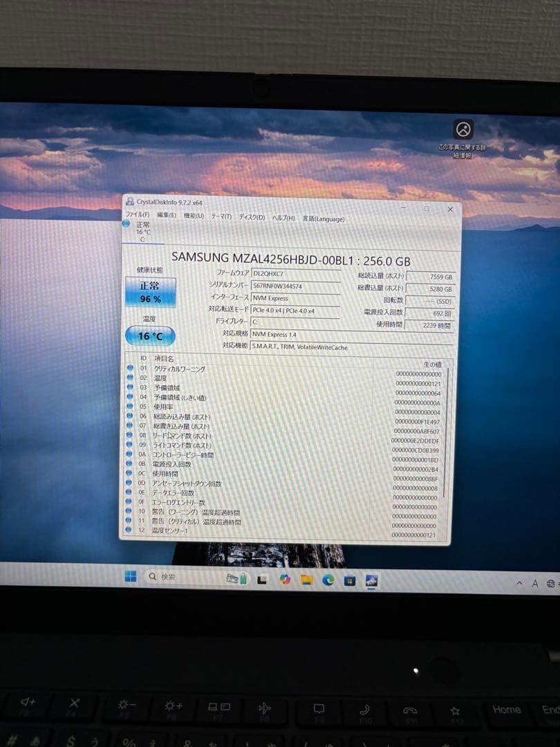
Task: Click the Windows Start button
Action: (x=131, y=577)
